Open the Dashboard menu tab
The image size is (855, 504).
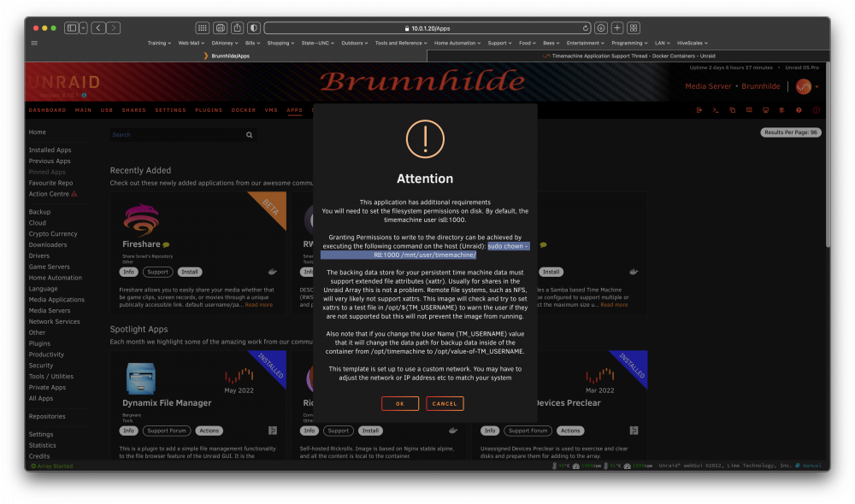point(47,110)
